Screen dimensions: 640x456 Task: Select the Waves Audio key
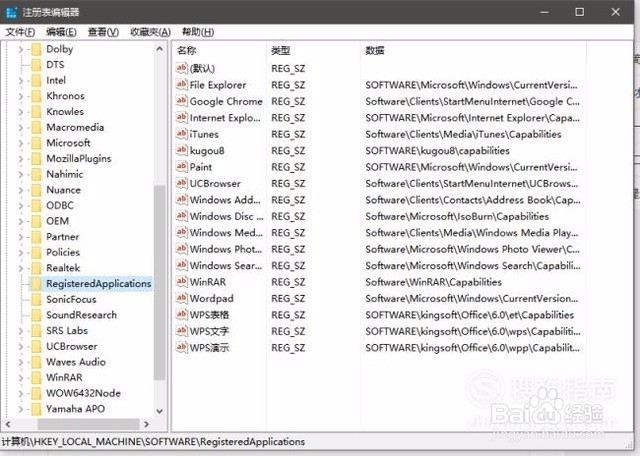tap(76, 362)
